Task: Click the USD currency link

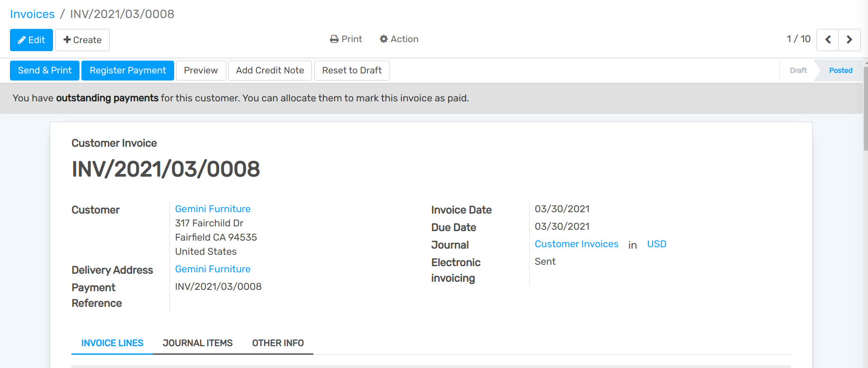Action: pyautogui.click(x=656, y=244)
